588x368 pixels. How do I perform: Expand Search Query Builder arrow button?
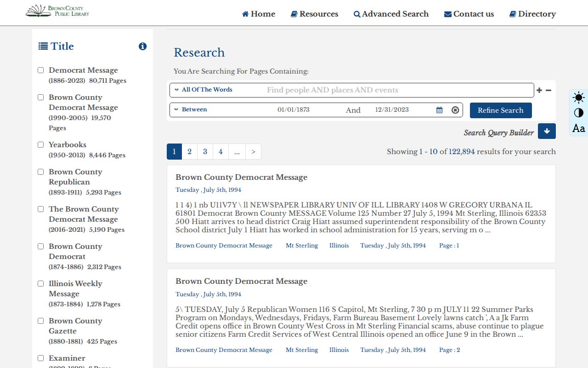point(547,131)
